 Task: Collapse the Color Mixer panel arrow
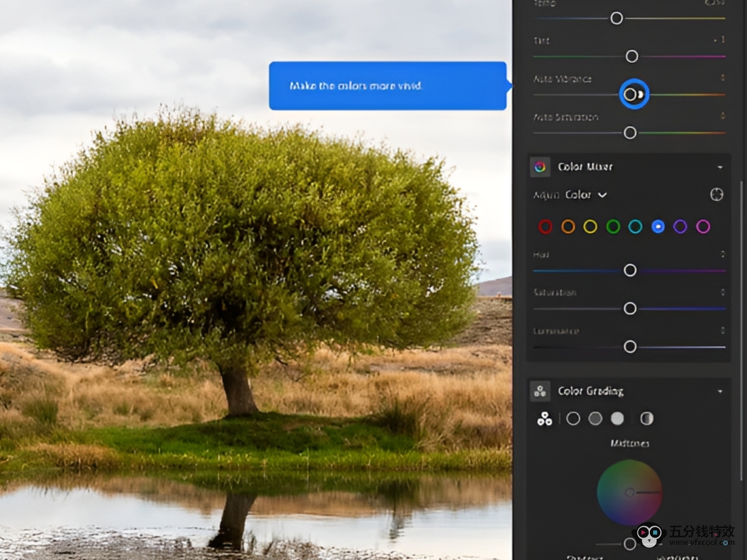click(x=720, y=167)
